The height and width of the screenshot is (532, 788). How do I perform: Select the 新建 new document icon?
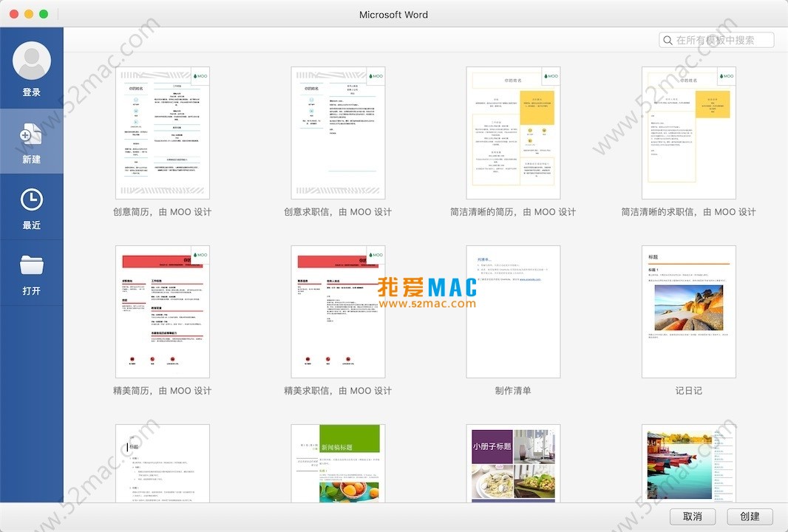click(x=31, y=134)
